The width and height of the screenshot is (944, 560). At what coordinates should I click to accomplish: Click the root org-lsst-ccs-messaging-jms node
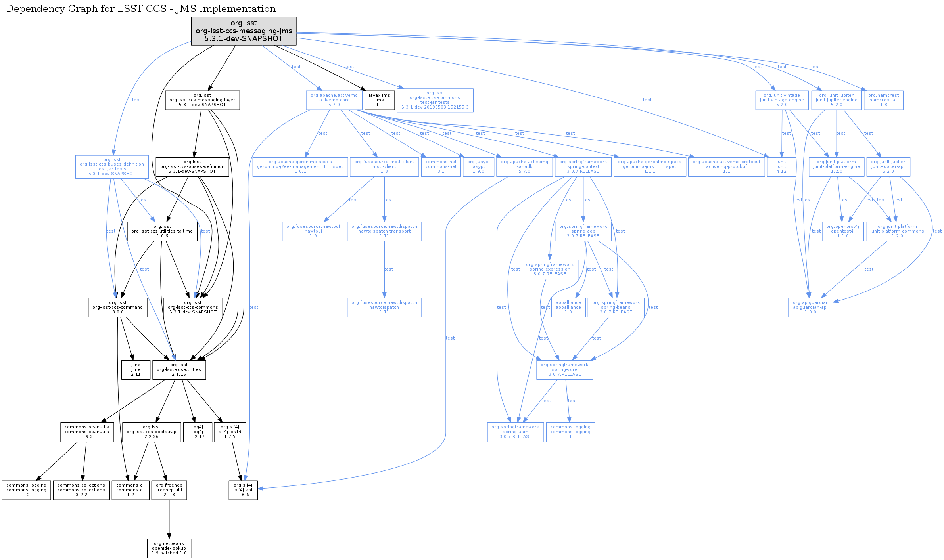[x=244, y=31]
